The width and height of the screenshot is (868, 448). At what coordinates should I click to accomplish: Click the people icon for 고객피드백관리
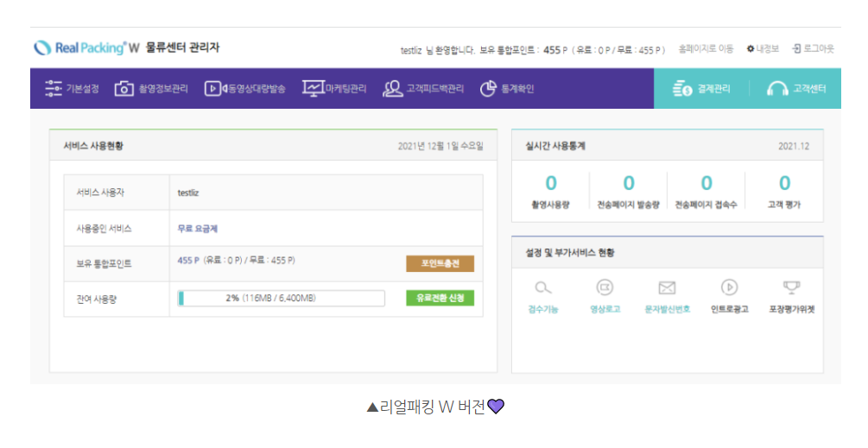click(392, 89)
